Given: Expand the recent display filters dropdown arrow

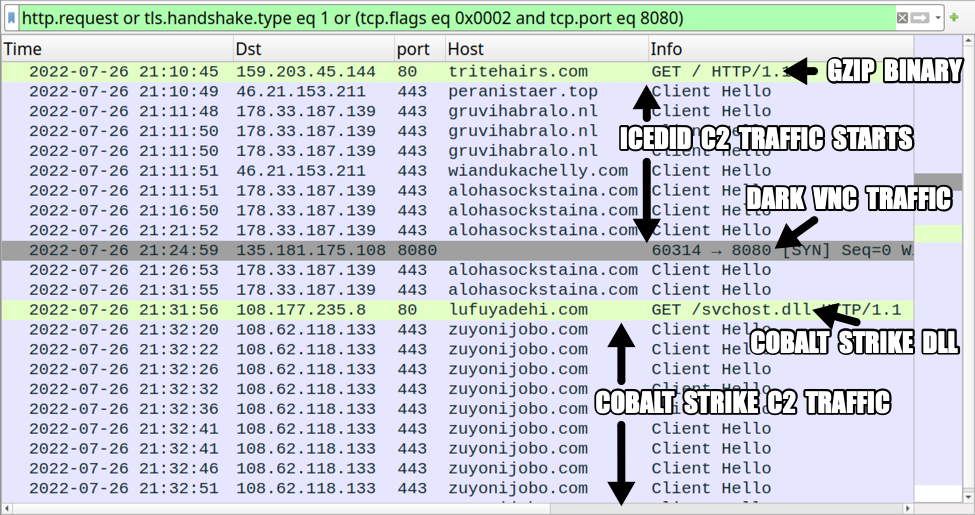Looking at the screenshot, I should pos(938,18).
